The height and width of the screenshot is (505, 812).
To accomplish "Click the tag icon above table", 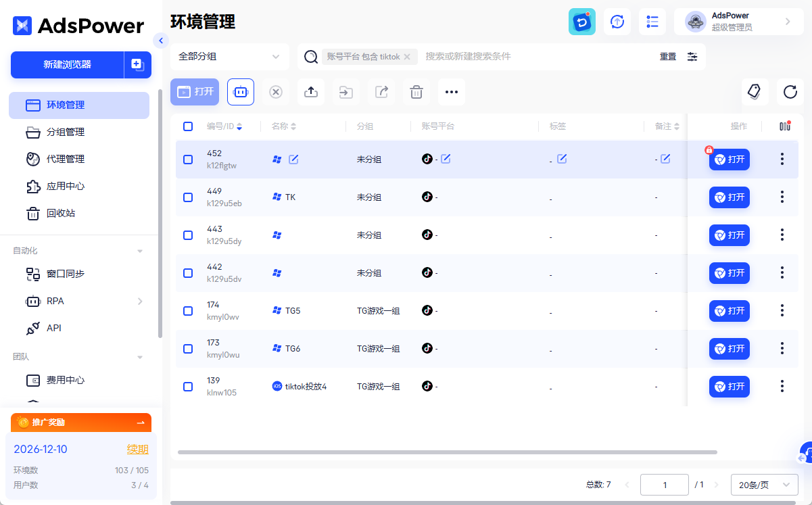I will 755,91.
